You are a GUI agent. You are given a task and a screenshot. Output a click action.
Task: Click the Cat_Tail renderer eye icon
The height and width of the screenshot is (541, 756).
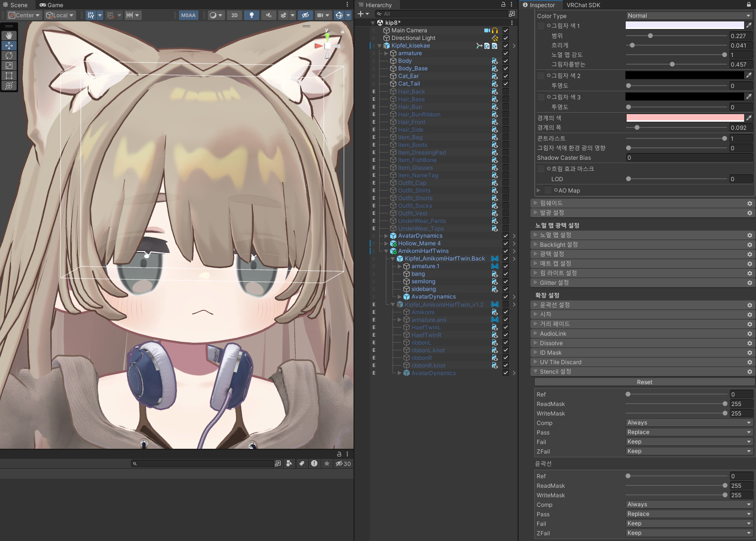point(495,84)
